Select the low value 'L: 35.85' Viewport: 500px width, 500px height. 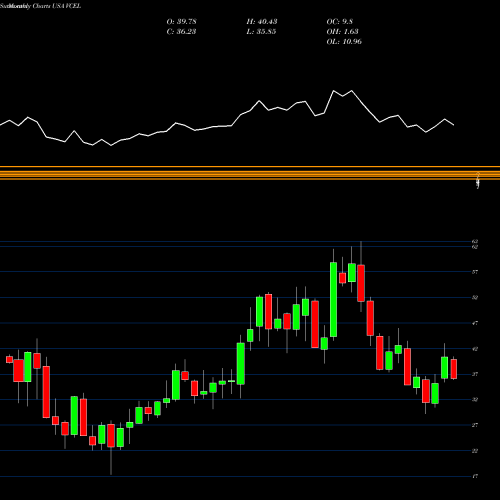[261, 32]
